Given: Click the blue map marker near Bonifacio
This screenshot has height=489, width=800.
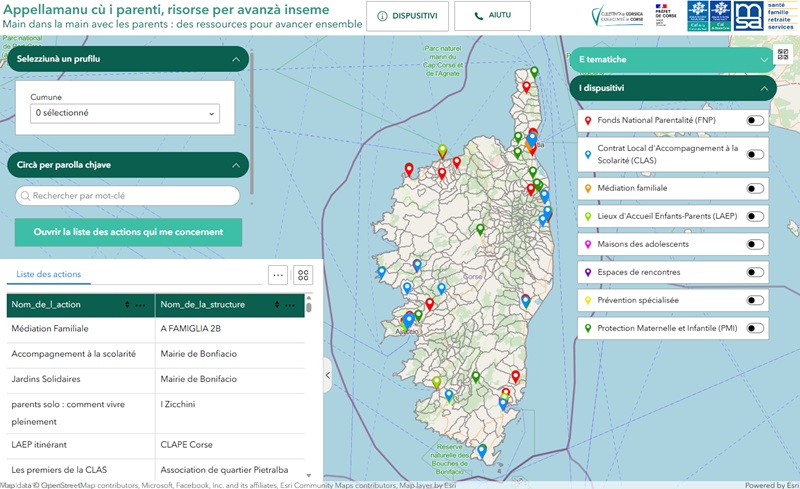Looking at the screenshot, I should (x=482, y=451).
